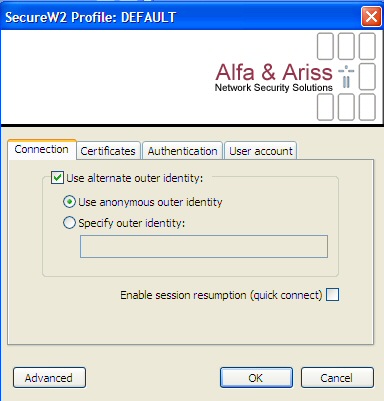Viewport: 384px width, 401px height.
Task: Click top-right rounded square of logo grid
Action: coord(367,46)
